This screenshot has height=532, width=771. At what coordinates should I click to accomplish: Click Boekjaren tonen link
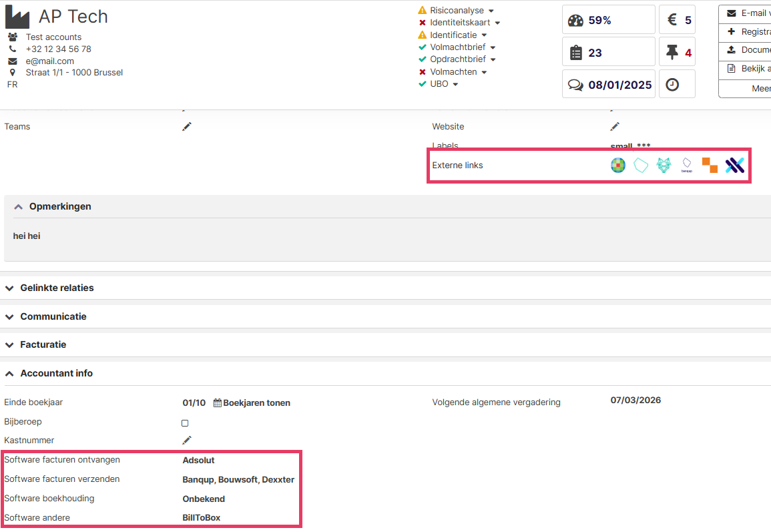coord(257,403)
